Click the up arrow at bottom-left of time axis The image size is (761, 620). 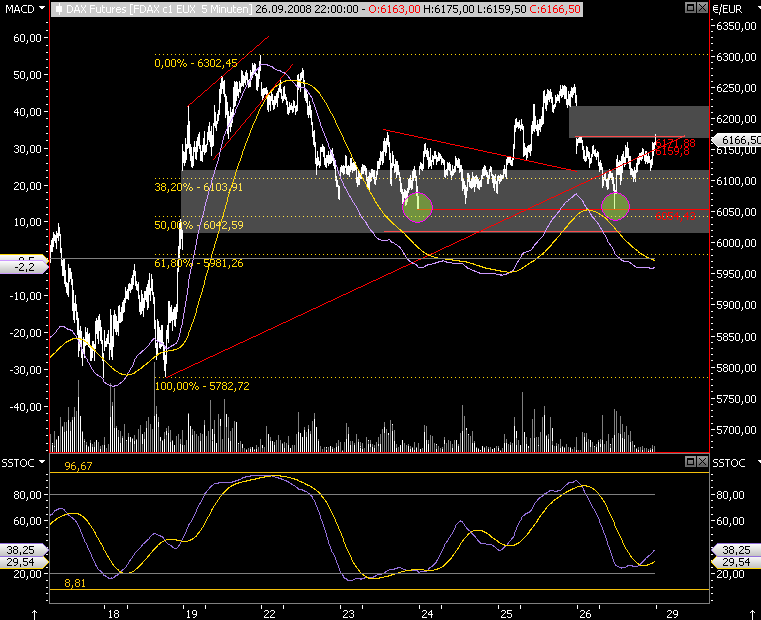coord(34,615)
